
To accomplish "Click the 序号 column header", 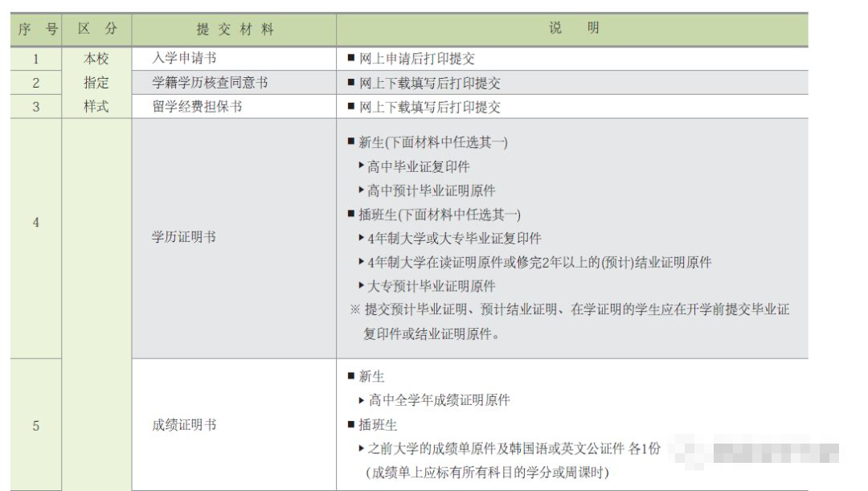I will click(35, 29).
